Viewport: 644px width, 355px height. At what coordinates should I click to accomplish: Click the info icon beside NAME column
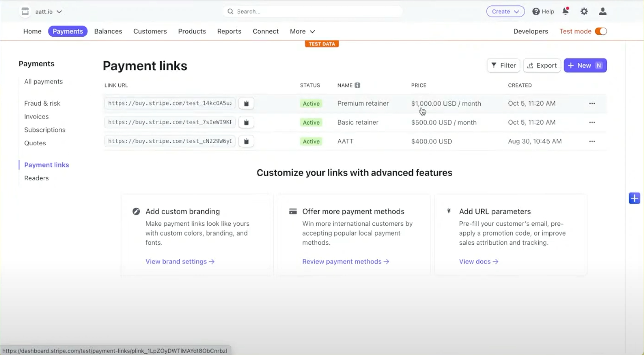[357, 85]
